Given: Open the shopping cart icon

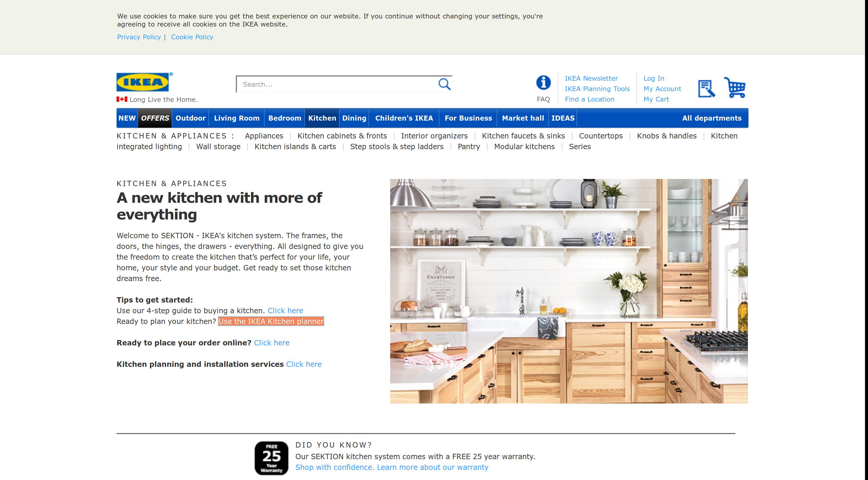Looking at the screenshot, I should [734, 88].
